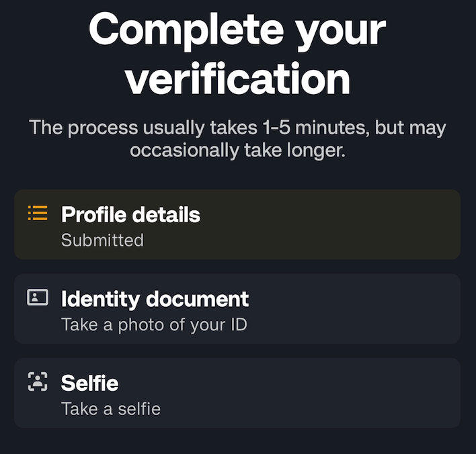Click the 'Complete your verification' title
This screenshot has width=476, height=454.
click(237, 54)
